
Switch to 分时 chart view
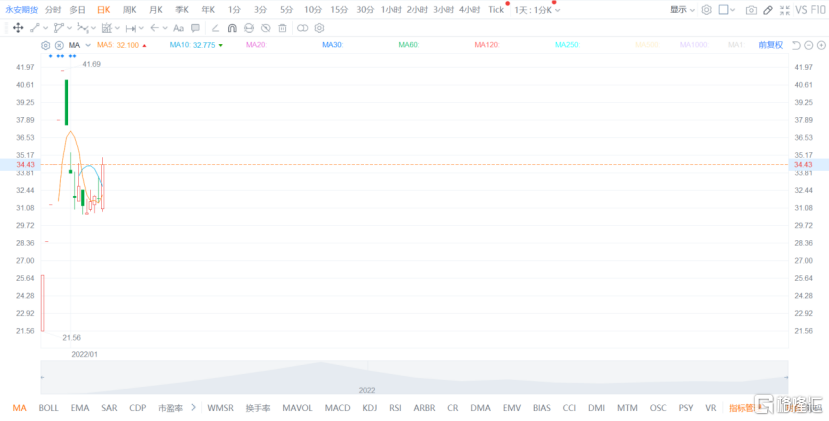(x=53, y=10)
